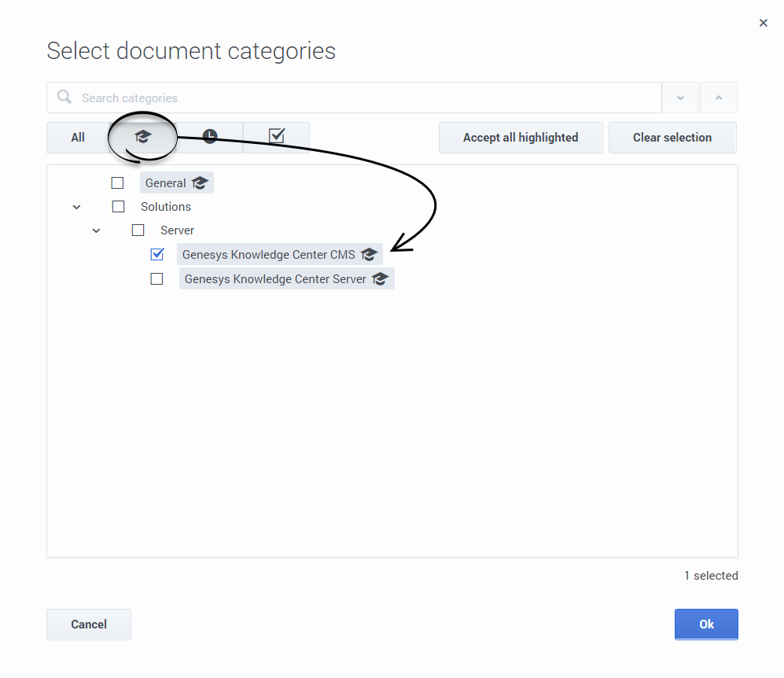
Task: Select the graduation cap filter tab
Action: tap(143, 137)
